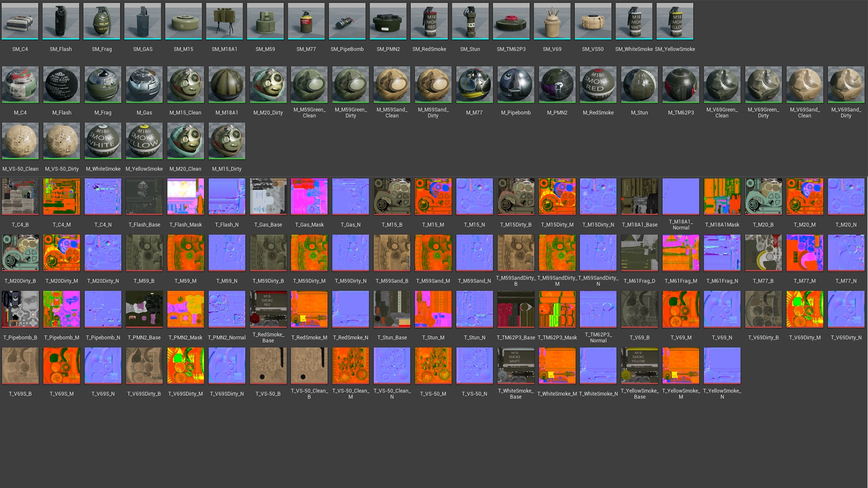Select the T_PMN2_Base texture
The image size is (868, 488).
144,309
